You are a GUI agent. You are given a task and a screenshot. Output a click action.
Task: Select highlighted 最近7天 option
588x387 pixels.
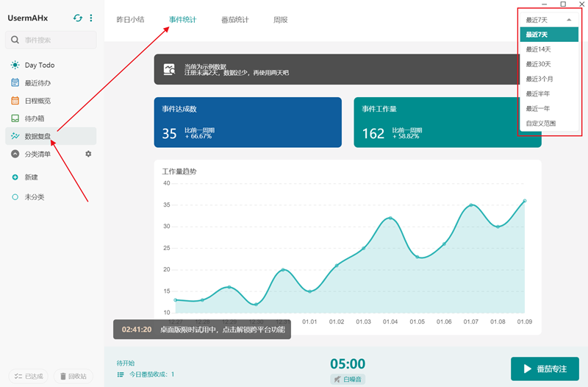549,35
